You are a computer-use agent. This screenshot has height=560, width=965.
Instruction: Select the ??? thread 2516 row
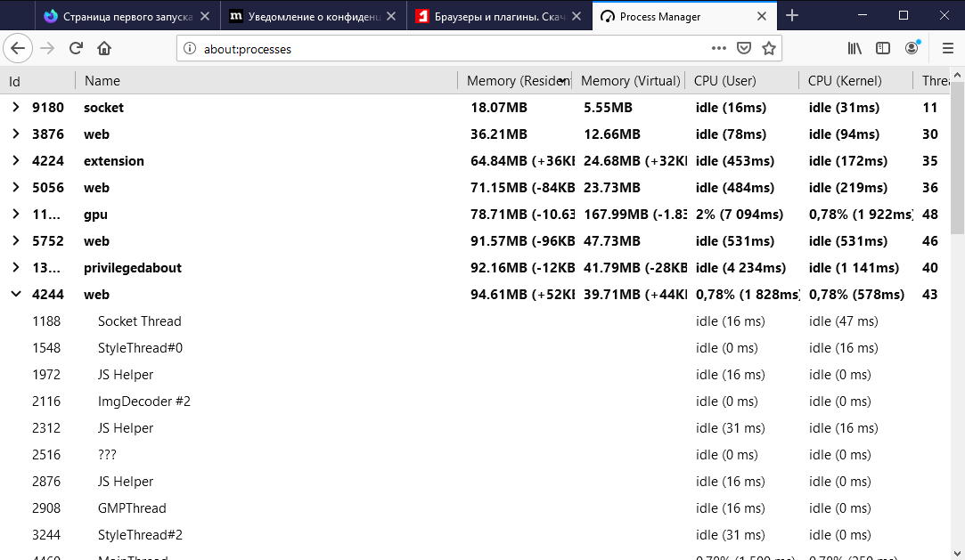475,455
